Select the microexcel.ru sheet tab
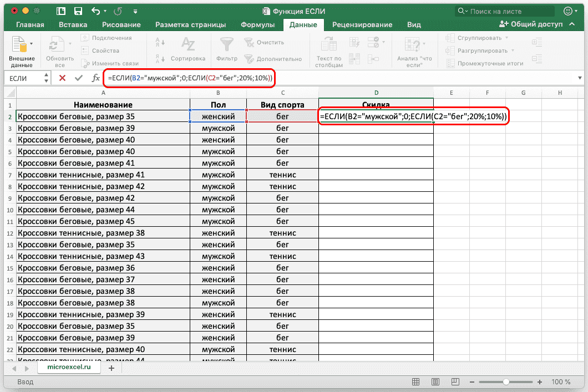Viewport: 588px width, 392px height. tap(69, 368)
